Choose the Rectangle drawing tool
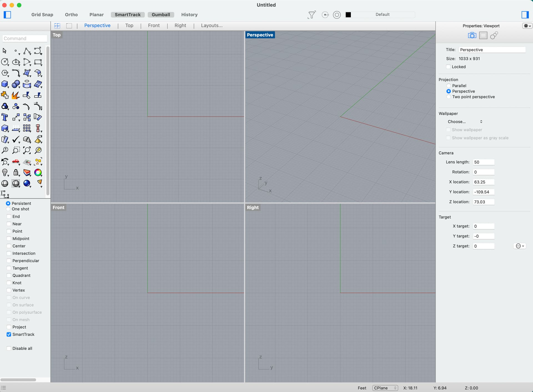Screen dimensions: 533x392 38,62
